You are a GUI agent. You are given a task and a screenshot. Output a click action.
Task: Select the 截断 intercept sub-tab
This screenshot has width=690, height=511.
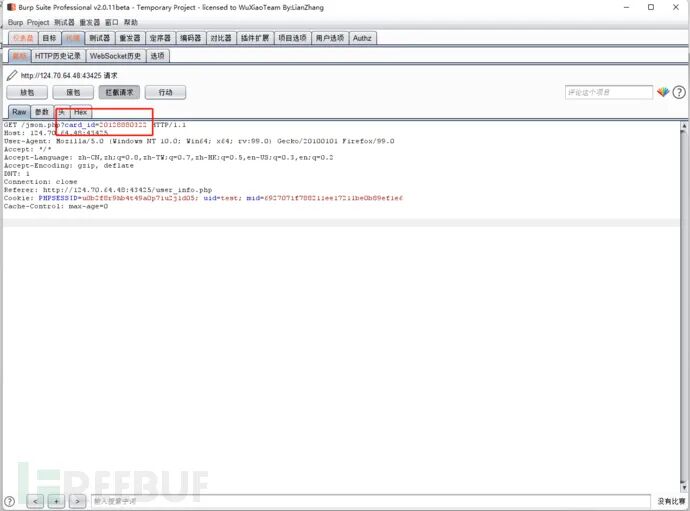click(19, 56)
